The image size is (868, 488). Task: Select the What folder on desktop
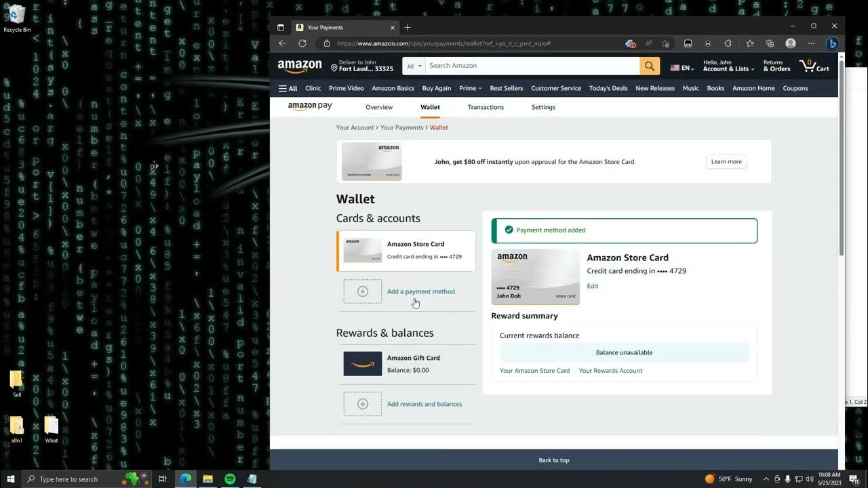(x=52, y=430)
